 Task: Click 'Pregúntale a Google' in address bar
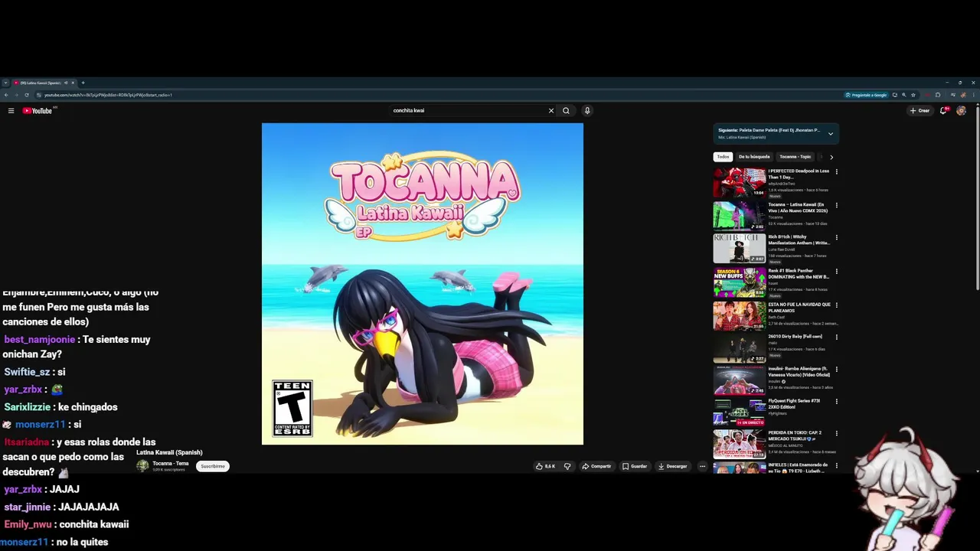click(x=867, y=95)
